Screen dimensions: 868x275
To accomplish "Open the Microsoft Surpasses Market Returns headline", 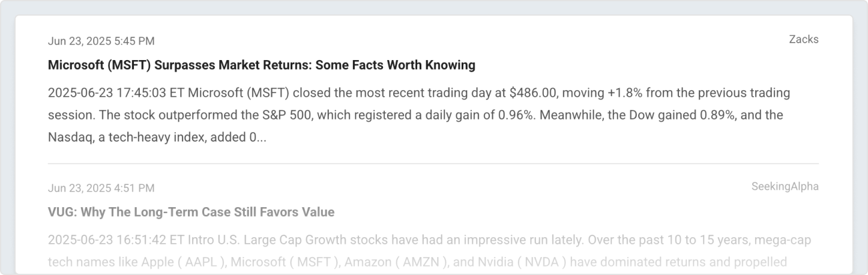I will click(261, 65).
